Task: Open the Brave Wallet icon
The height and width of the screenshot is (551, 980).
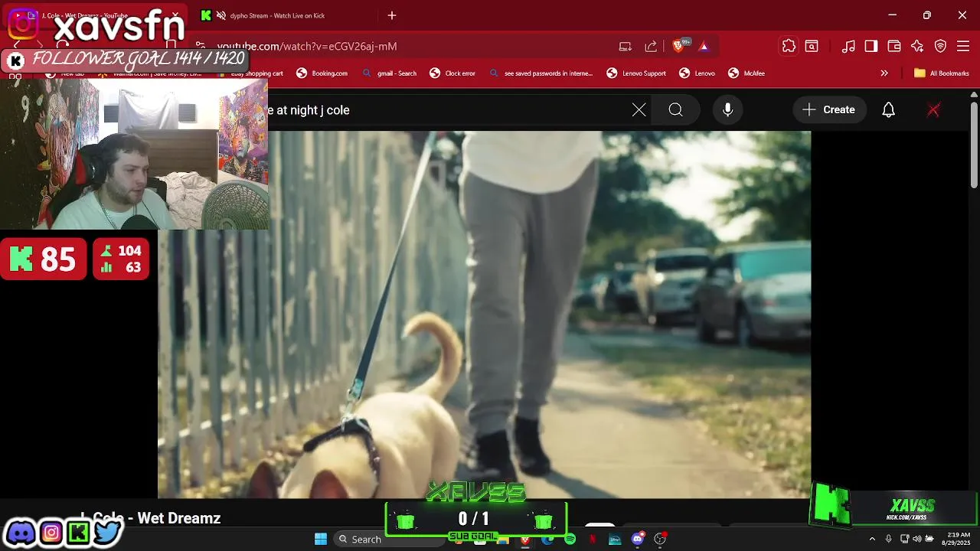Action: click(894, 46)
